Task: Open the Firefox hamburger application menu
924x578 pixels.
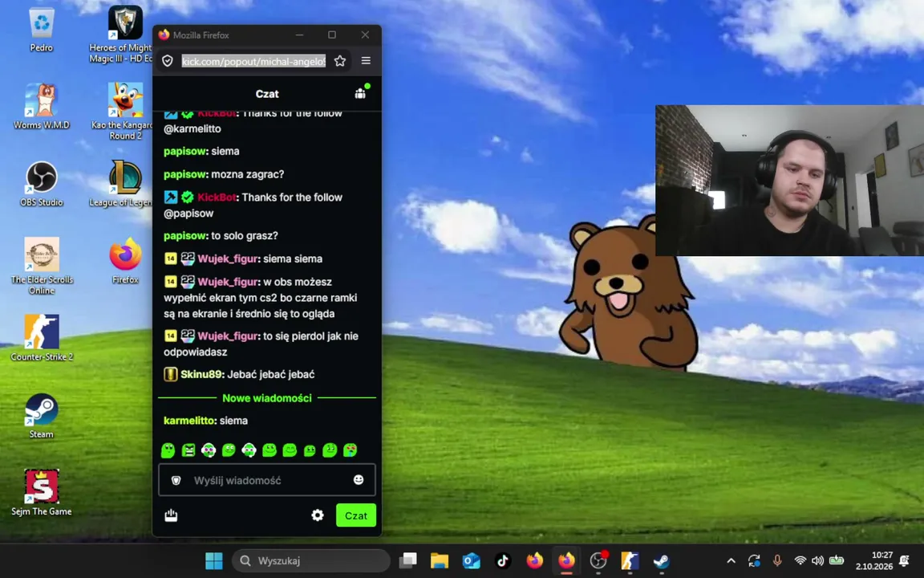Action: (x=366, y=61)
